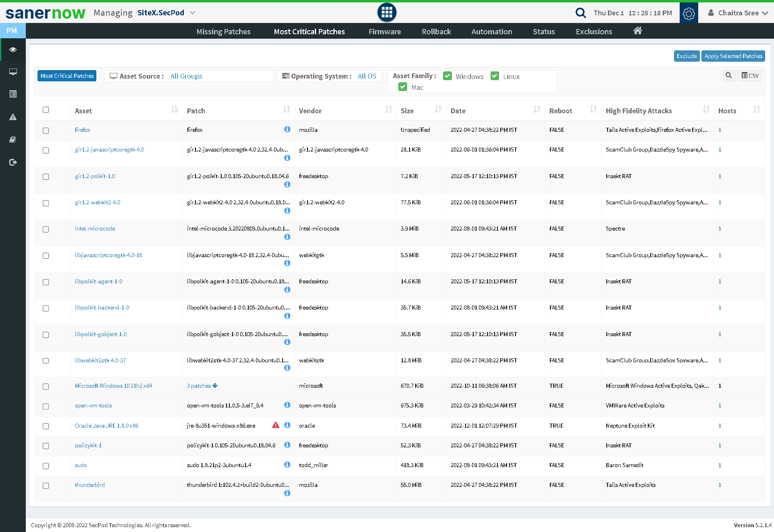The image size is (774, 532).
Task: Click the sanernow logo
Action: tap(46, 13)
